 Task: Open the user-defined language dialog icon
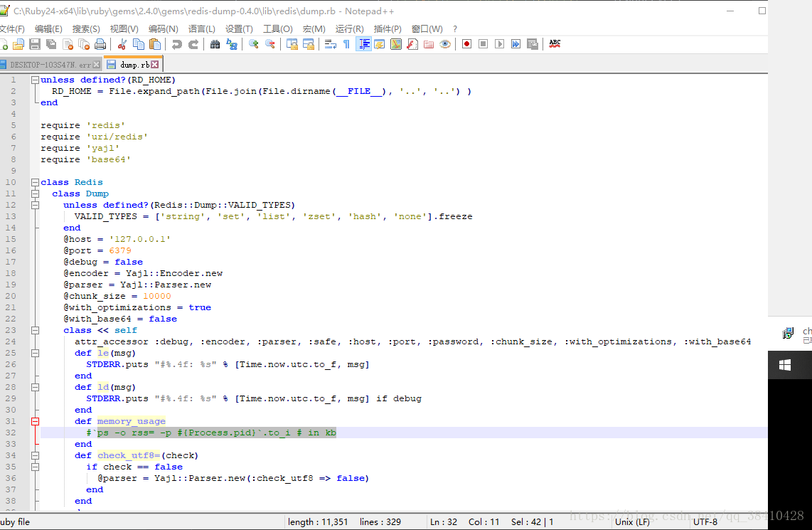point(380,45)
